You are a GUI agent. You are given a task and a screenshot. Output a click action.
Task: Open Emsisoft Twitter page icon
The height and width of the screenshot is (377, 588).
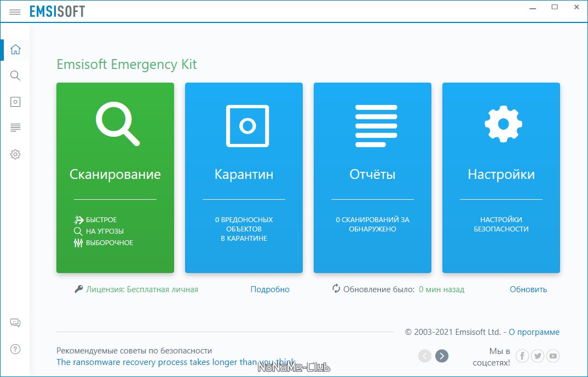click(538, 356)
